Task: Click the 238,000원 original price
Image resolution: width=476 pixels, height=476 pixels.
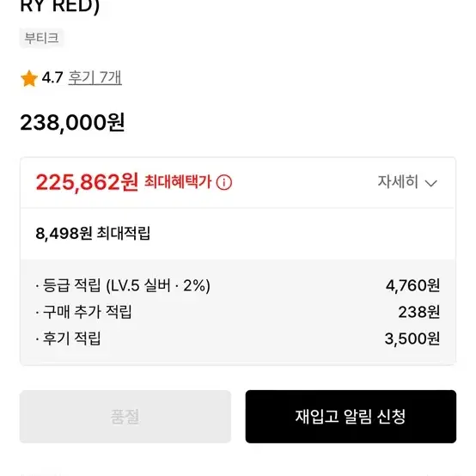Action: 72,122
